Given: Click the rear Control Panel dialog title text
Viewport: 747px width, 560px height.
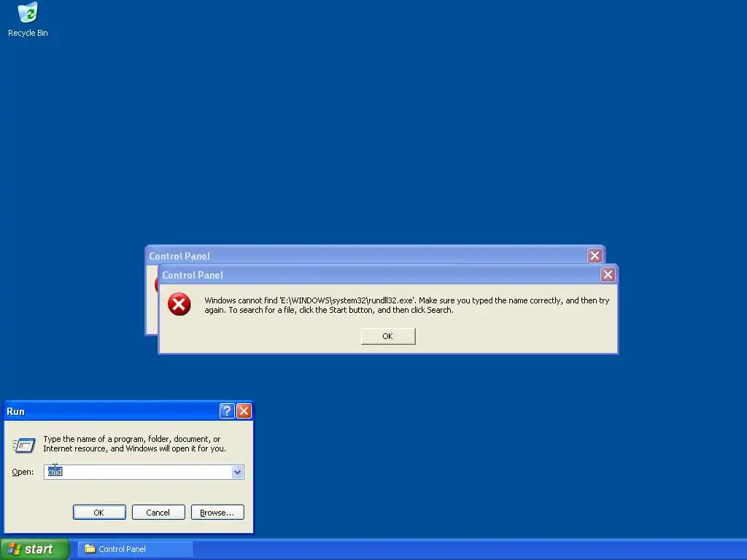Looking at the screenshot, I should tap(179, 256).
